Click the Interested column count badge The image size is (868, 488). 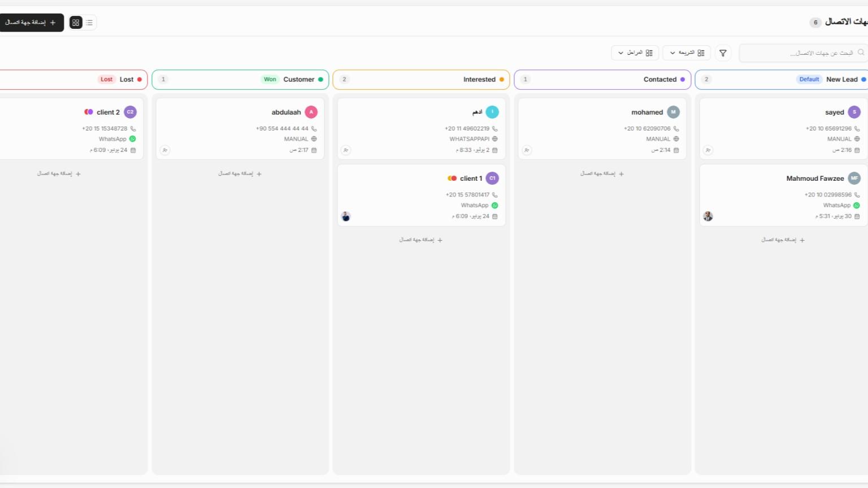coord(344,80)
